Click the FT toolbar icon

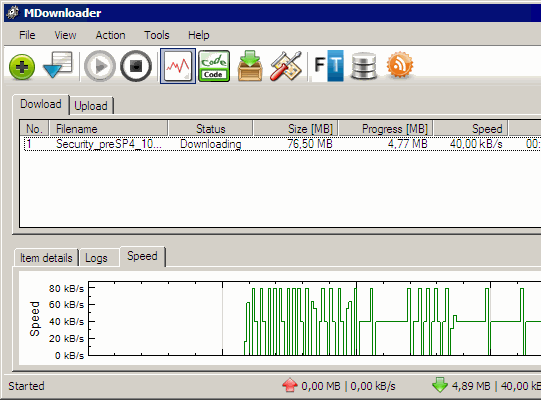[329, 66]
